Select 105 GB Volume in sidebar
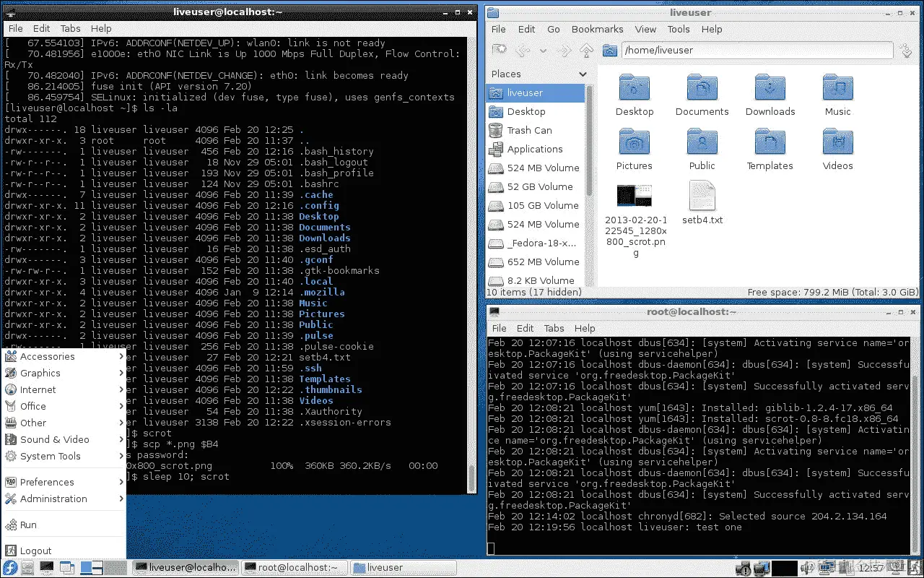Screen dimensions: 924x578 (535, 205)
